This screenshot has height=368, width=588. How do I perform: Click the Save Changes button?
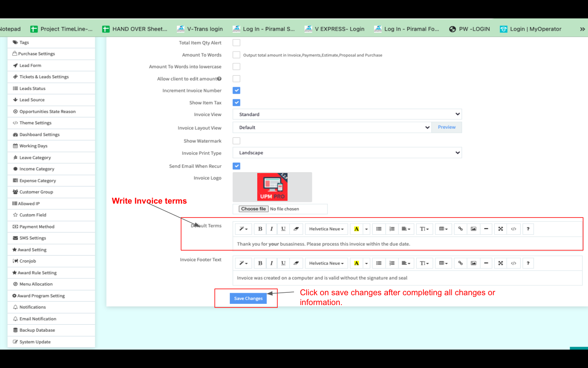248,298
